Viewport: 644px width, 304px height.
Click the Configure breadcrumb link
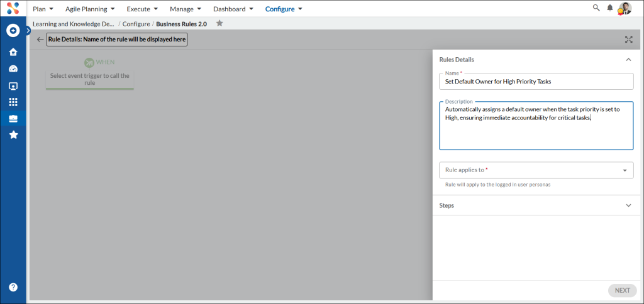coord(136,24)
